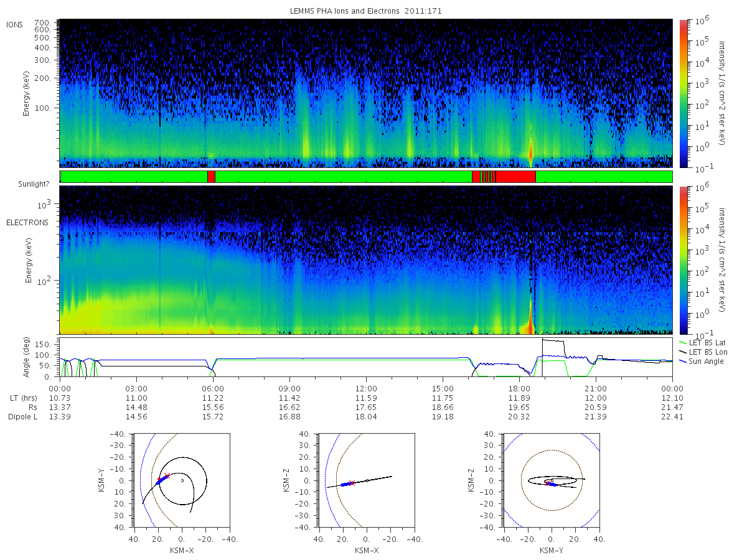Viewport: 747px width, 560px height.
Task: Click the red electron burst near 18:30
Action: point(530,322)
